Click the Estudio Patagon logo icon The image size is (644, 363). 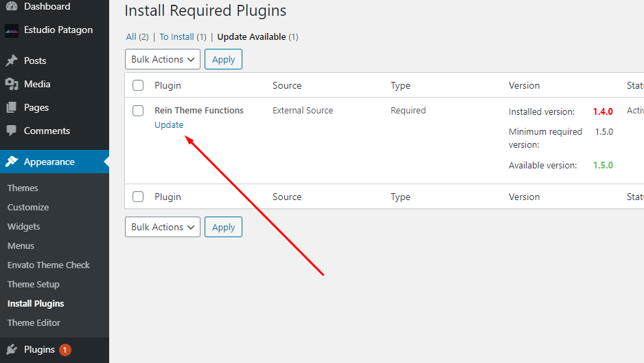[11, 30]
